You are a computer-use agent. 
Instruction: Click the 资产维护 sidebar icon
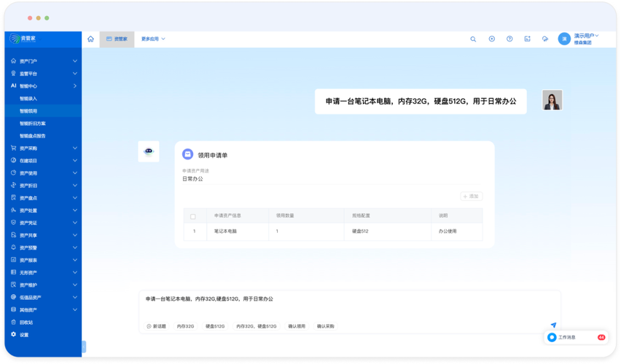pyautogui.click(x=13, y=285)
